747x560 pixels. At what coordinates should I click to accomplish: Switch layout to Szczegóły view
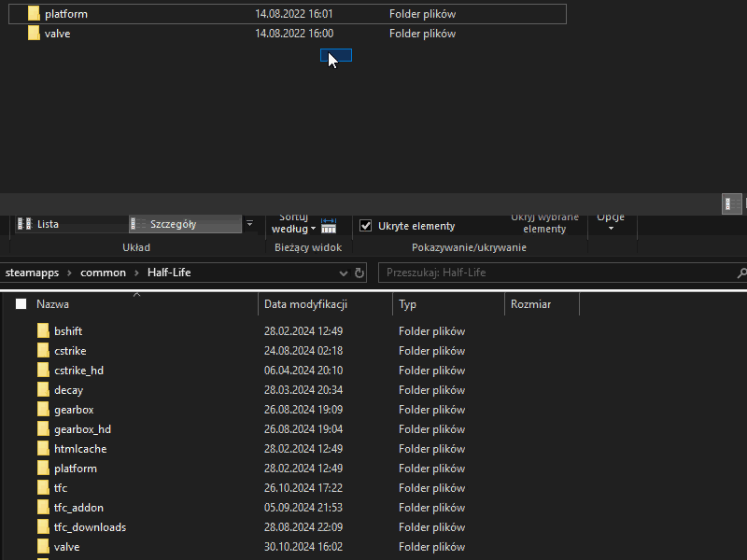173,225
